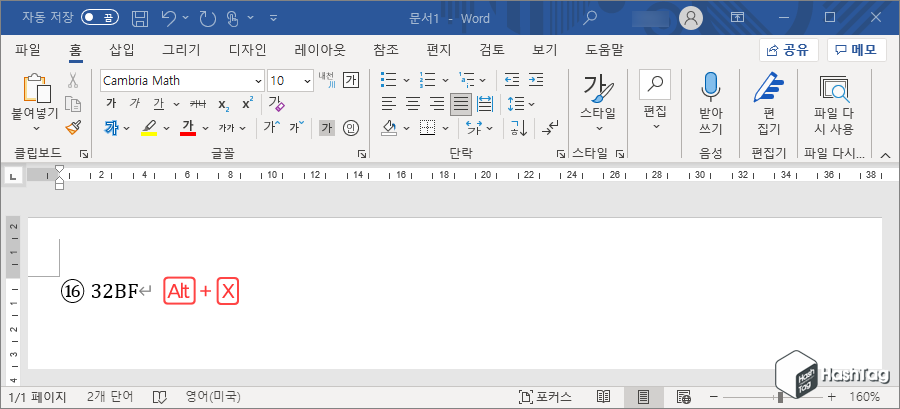The height and width of the screenshot is (409, 900).
Task: Click the spelling check book icon in status bar
Action: click(x=160, y=397)
